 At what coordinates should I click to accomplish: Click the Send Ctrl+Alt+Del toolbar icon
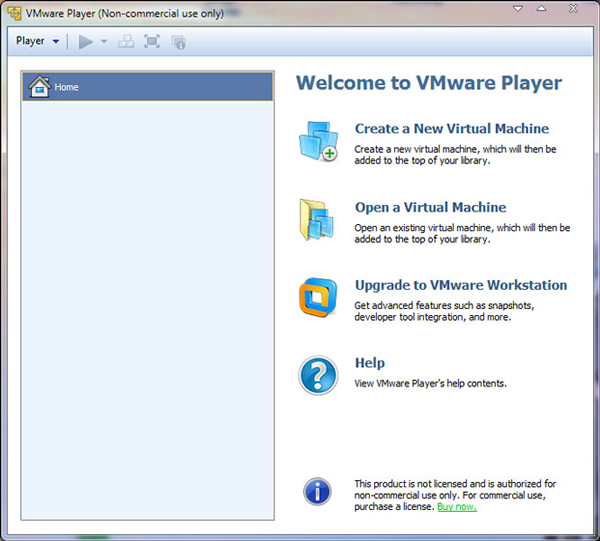tap(126, 41)
